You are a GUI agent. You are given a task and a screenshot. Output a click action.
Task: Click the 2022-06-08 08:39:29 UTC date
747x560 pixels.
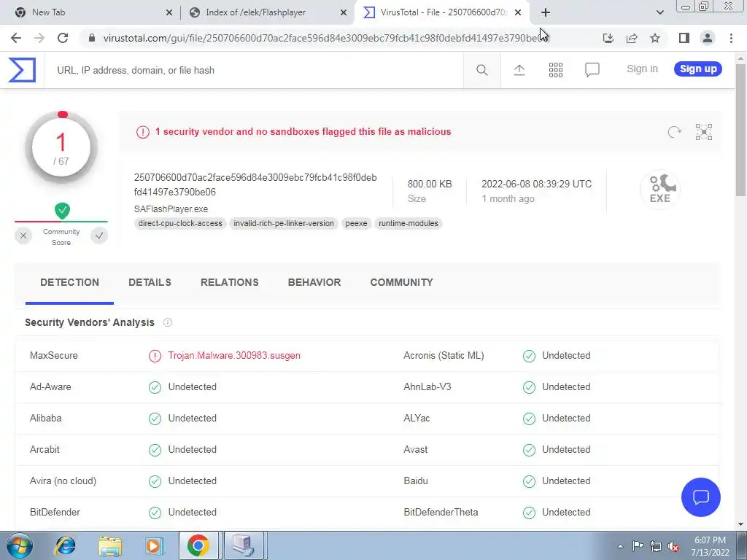536,184
